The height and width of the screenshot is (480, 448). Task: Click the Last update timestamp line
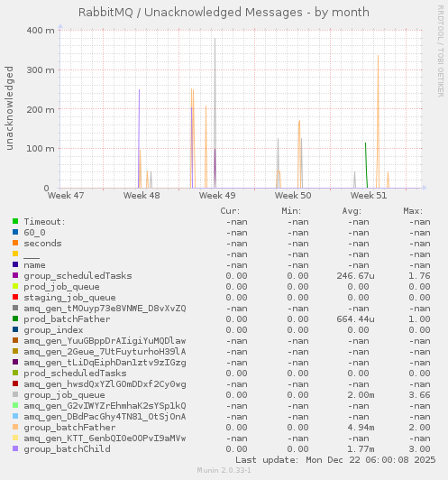pyautogui.click(x=335, y=460)
